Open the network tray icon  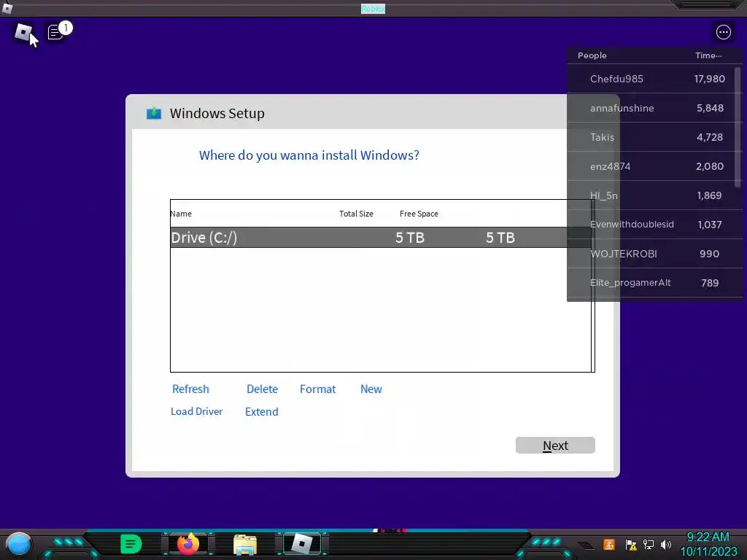[x=649, y=544]
